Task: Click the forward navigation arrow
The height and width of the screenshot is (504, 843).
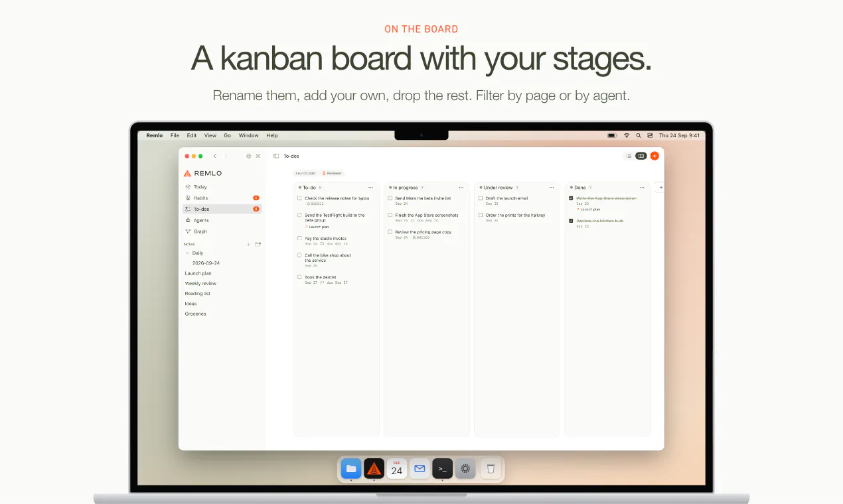Action: 226,156
